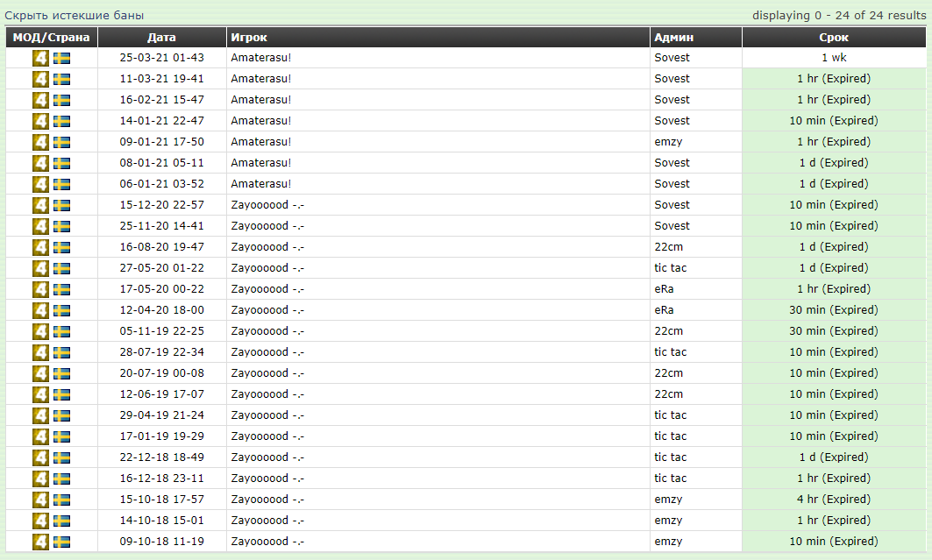This screenshot has width=932, height=560.
Task: Click the Sweden flag in the 09-10-18 11-19 row
Action: 61,542
